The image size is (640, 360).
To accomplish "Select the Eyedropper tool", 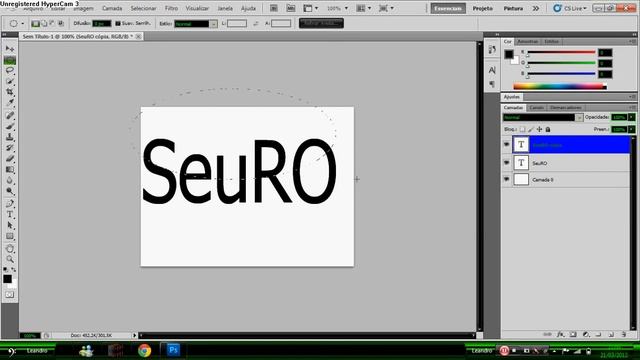I will (10, 103).
